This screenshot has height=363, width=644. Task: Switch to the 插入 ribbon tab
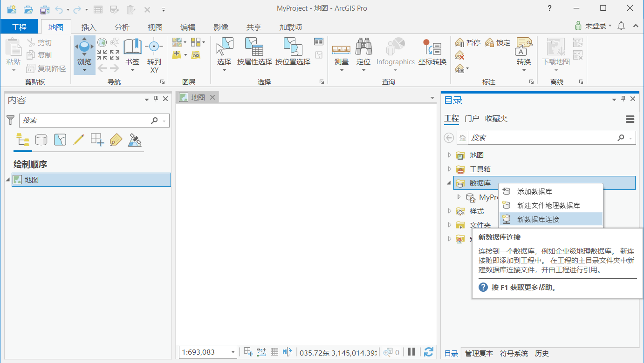point(89,27)
